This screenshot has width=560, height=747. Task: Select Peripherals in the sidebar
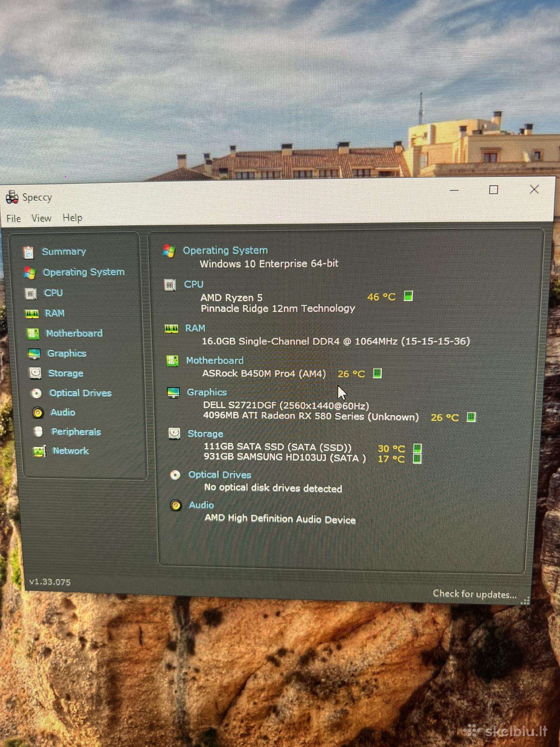click(76, 432)
